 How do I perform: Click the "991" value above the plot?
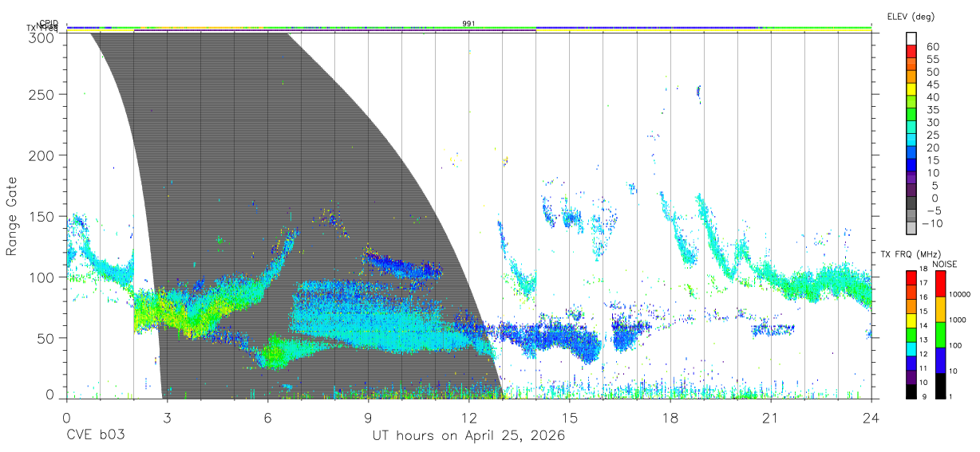tap(468, 24)
